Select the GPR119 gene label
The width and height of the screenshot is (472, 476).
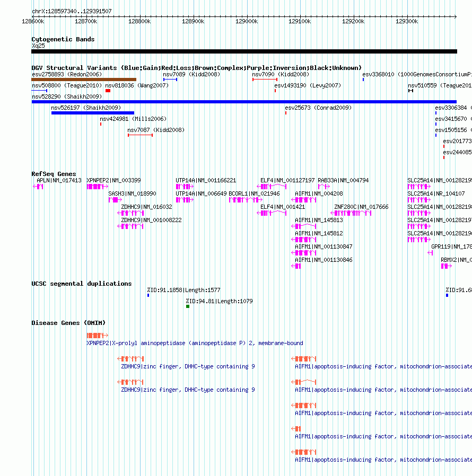pos(452,247)
